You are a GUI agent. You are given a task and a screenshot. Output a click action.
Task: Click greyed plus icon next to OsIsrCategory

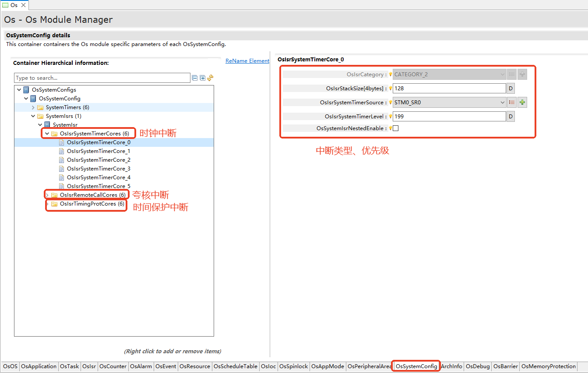522,75
